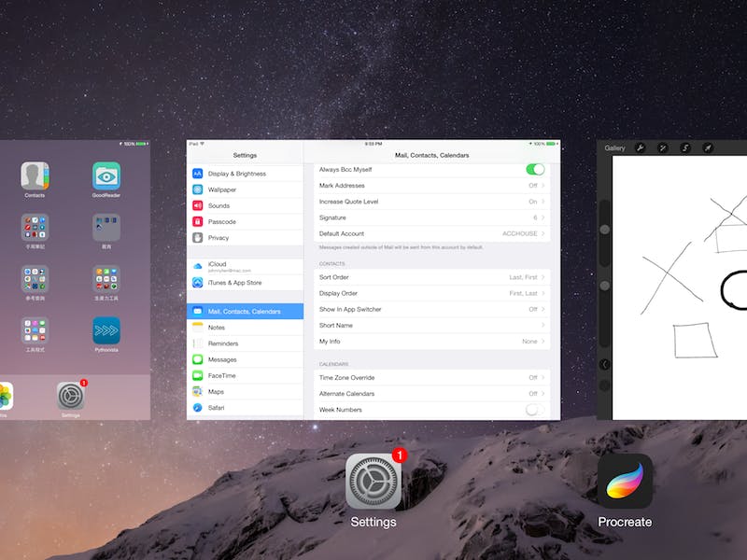747x560 pixels.
Task: Disable the Always Bcc Myself switch
Action: 535,169
